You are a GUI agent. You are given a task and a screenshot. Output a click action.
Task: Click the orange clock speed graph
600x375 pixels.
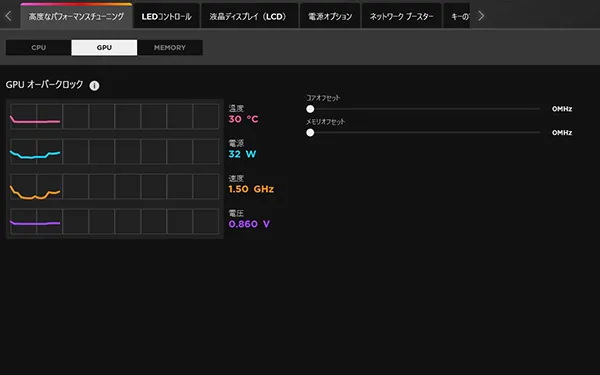[x=114, y=186]
